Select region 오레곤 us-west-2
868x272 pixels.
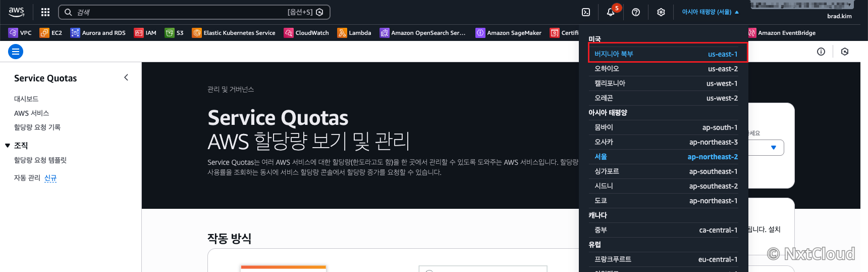[666, 98]
